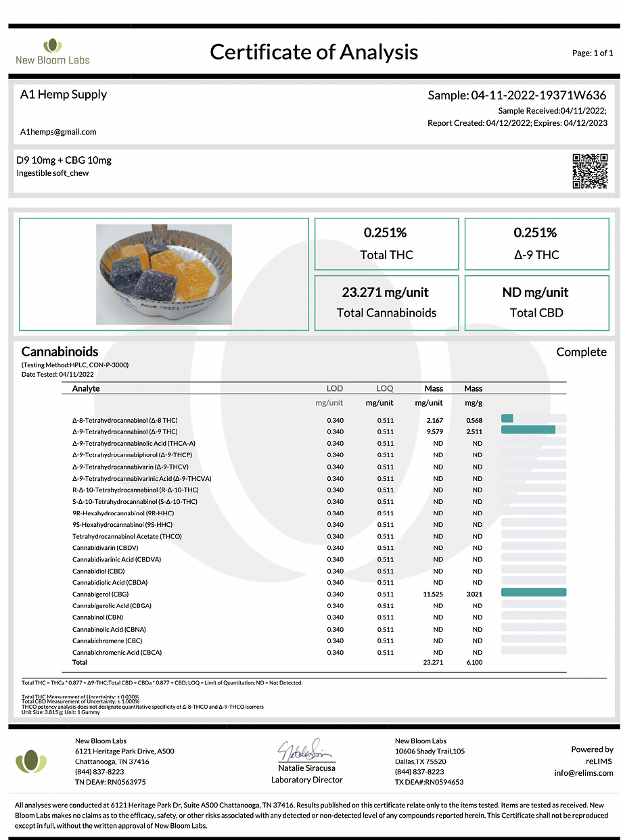Viewport: 621px width, 840px height.
Task: Select the Cannabigerol (CBG) result bar
Action: click(534, 593)
